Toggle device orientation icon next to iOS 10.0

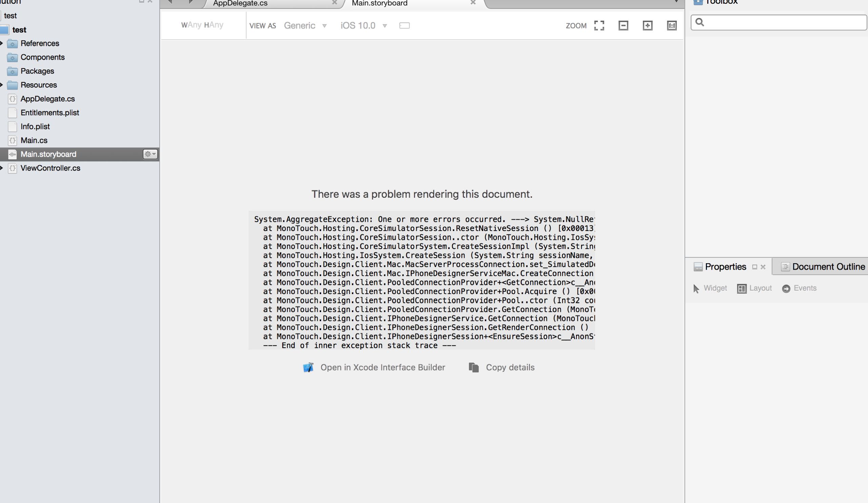click(x=405, y=25)
